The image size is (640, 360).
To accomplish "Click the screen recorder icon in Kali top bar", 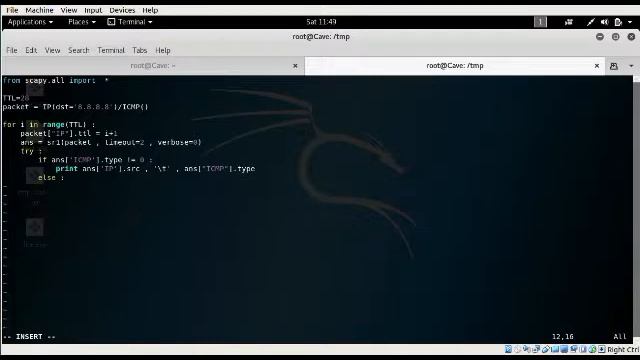I will pos(569,22).
